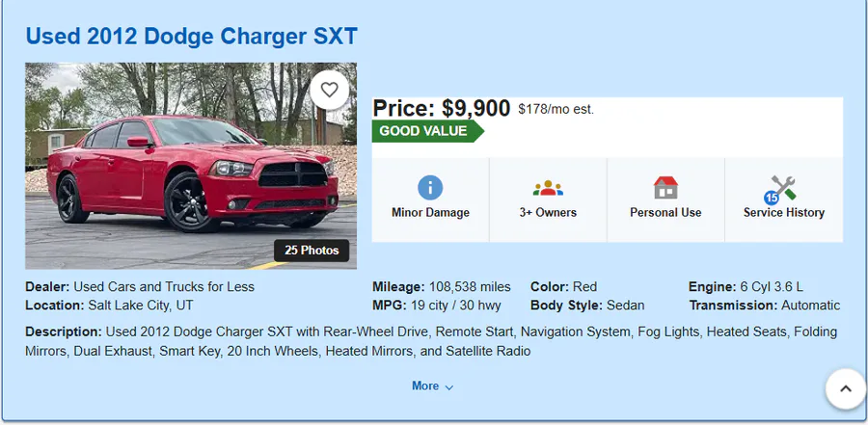868x425 pixels.
Task: Click the GOOD VALUE green badge
Action: tap(428, 131)
